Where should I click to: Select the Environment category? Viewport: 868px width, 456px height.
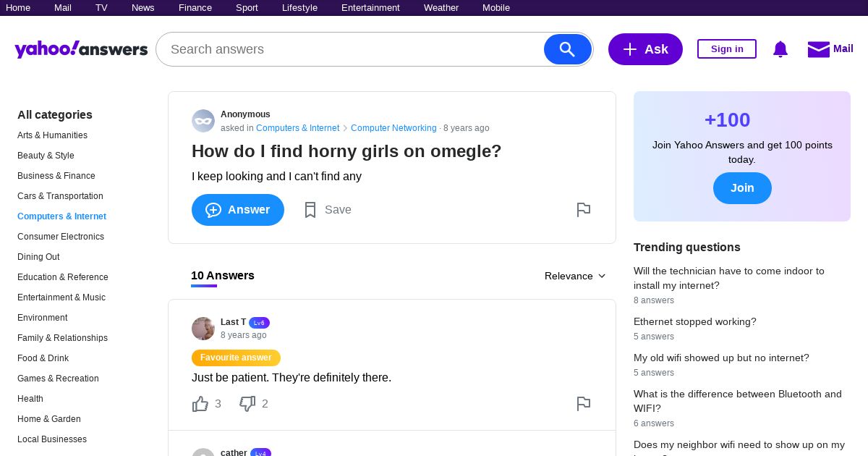[43, 318]
